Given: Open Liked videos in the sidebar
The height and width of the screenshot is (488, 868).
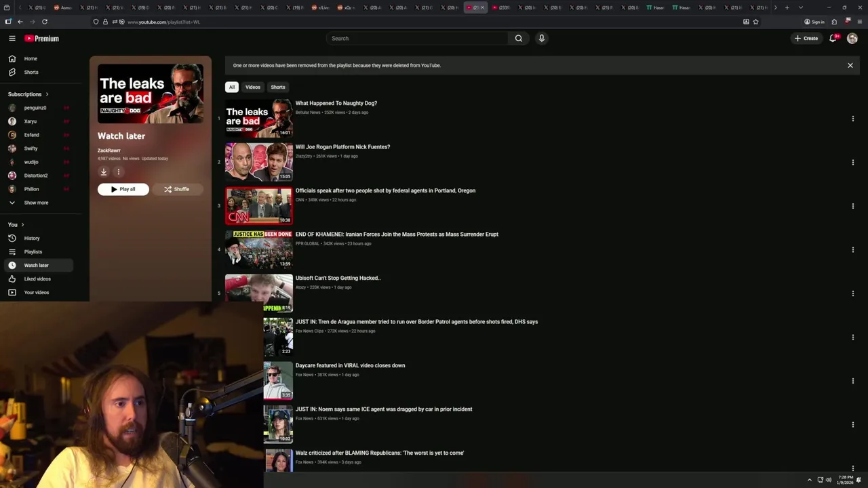Looking at the screenshot, I should pos(38,279).
